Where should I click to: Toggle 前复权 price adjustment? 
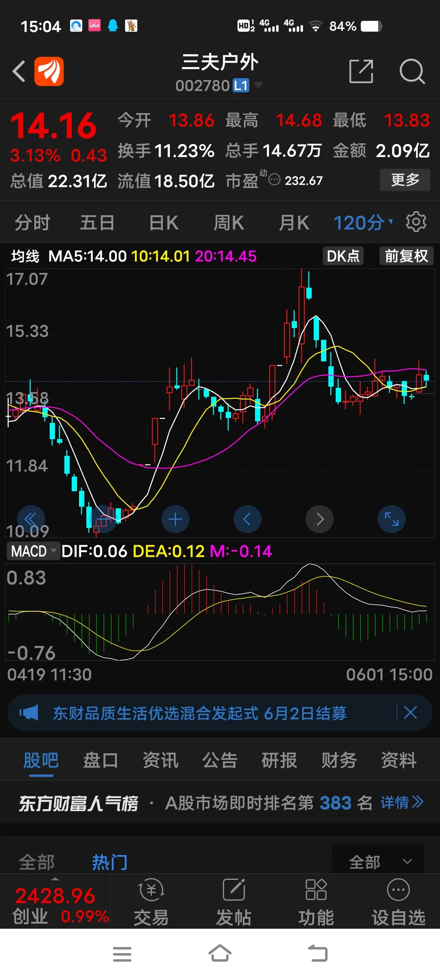(x=406, y=256)
